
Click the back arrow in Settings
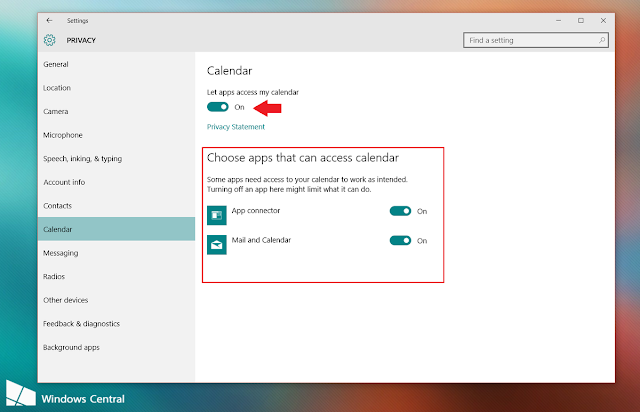pos(49,20)
